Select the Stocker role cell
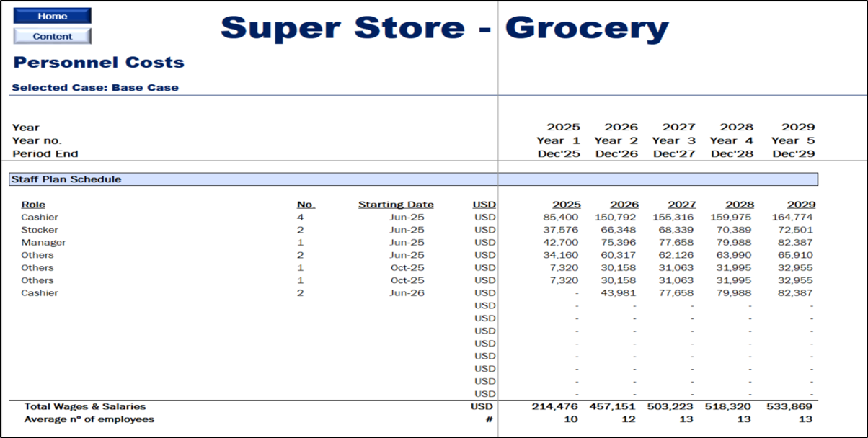Image resolution: width=868 pixels, height=438 pixels. 40,230
